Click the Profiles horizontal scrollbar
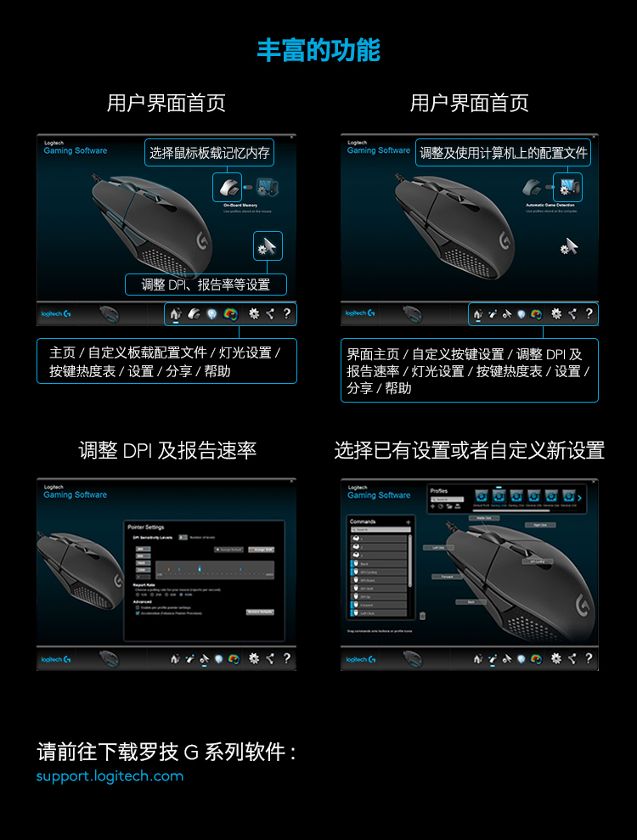Image resolution: width=637 pixels, height=840 pixels. point(511,510)
